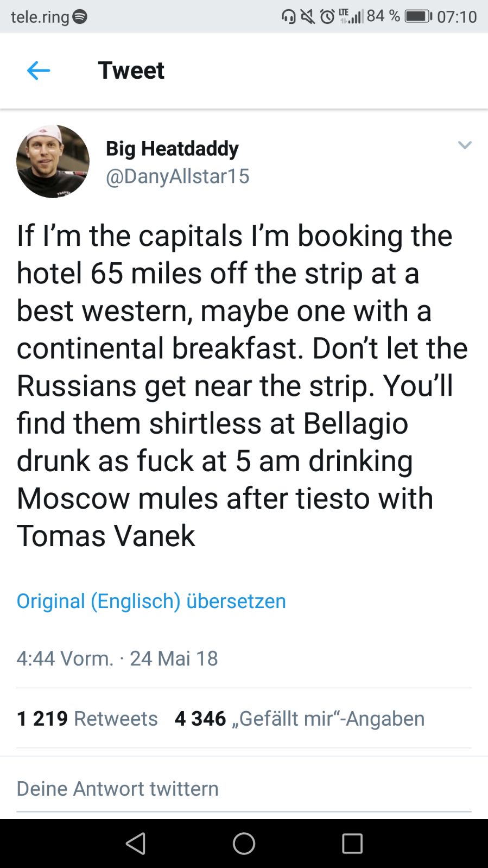This screenshot has height=868, width=488.
Task: Open the @DanyAllstar15 handle
Action: [178, 176]
